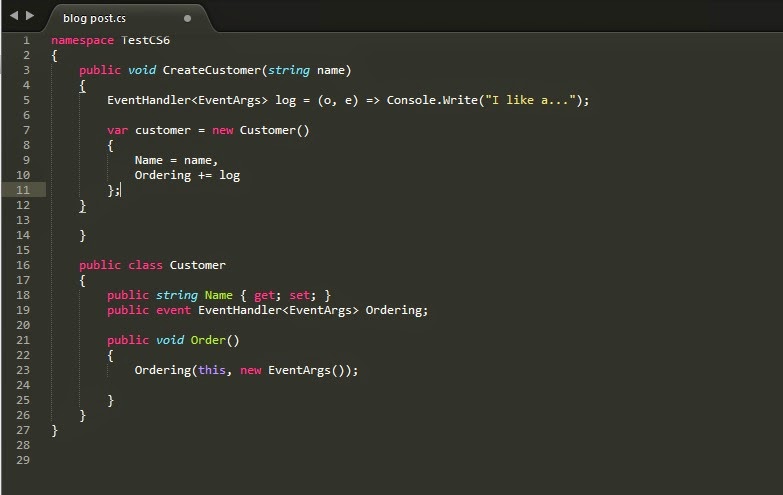Click the Order() method name

point(215,340)
